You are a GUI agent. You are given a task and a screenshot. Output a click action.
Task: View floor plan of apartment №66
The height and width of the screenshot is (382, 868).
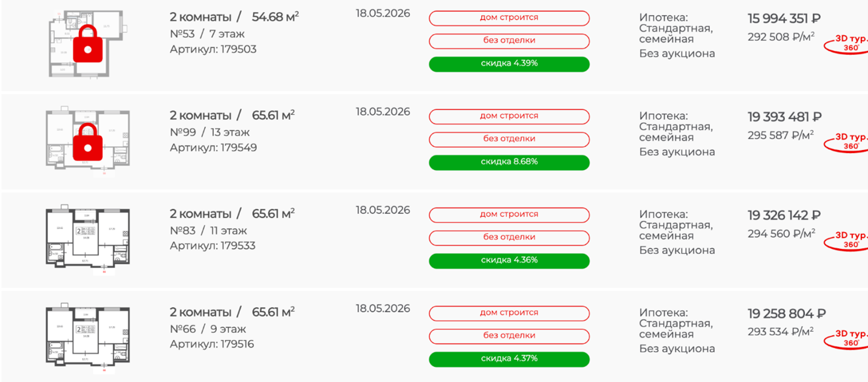click(x=87, y=335)
